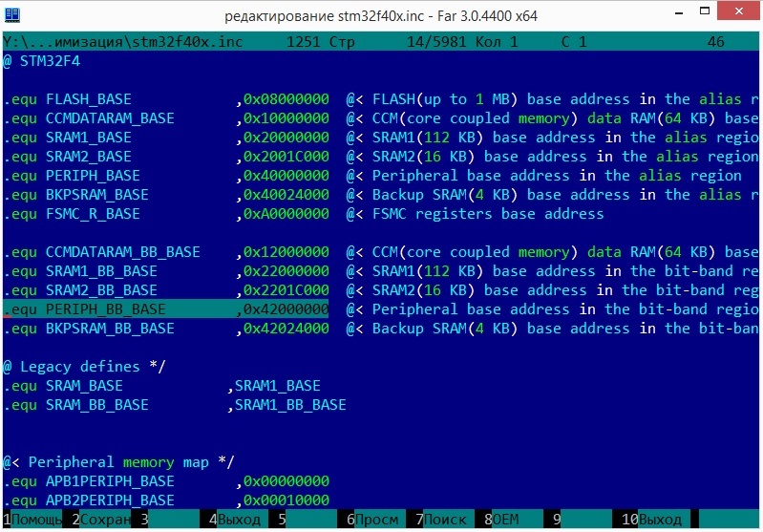Click value 0x40024000
Image resolution: width=763 pixels, height=532 pixels.
pos(286,195)
